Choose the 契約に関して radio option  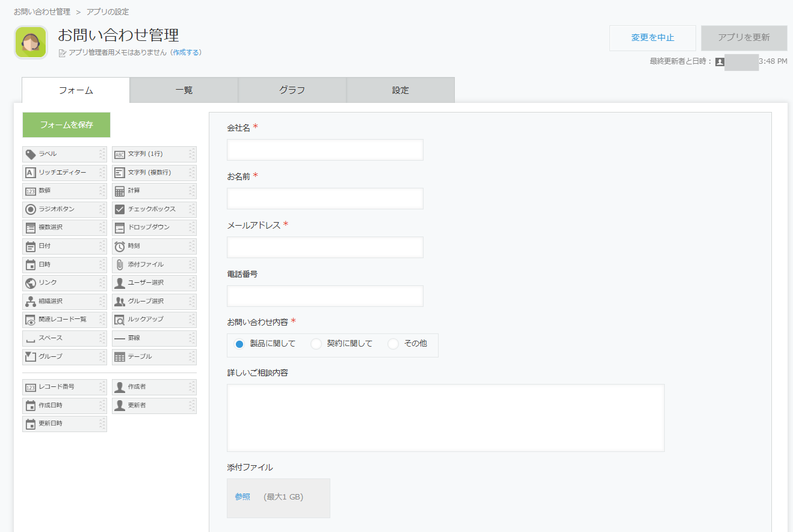click(316, 344)
